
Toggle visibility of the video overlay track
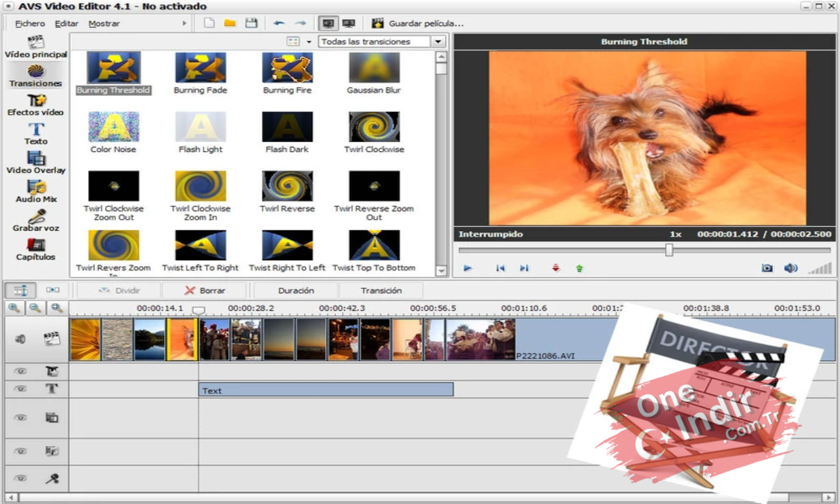tap(20, 418)
